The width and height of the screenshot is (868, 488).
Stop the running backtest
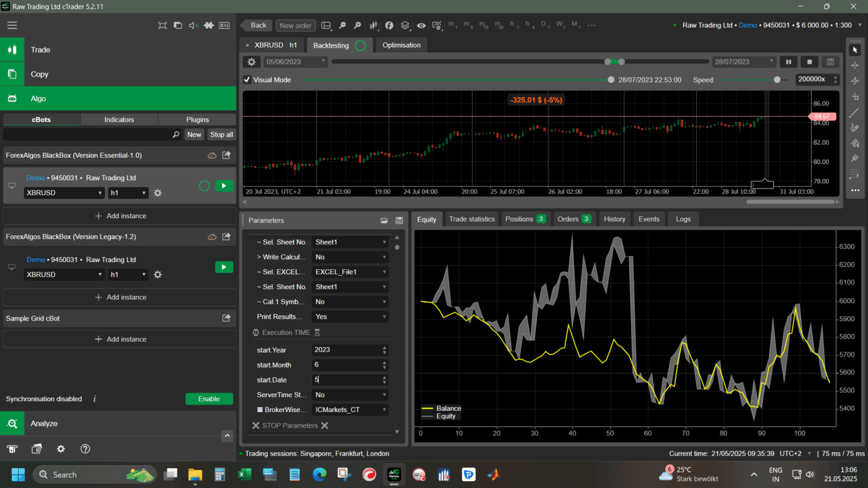[x=810, y=62]
